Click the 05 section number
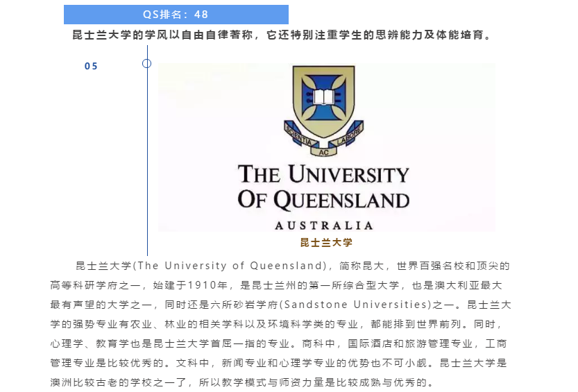 [x=91, y=67]
